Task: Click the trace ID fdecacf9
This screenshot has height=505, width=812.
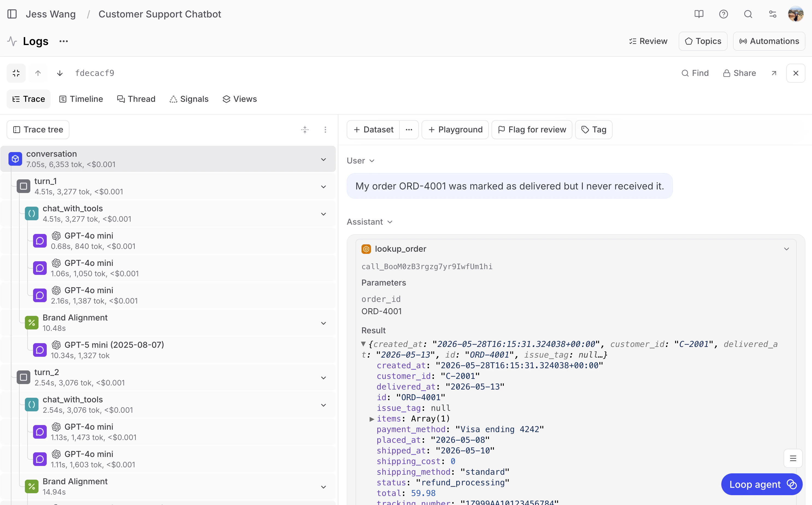Action: point(95,73)
